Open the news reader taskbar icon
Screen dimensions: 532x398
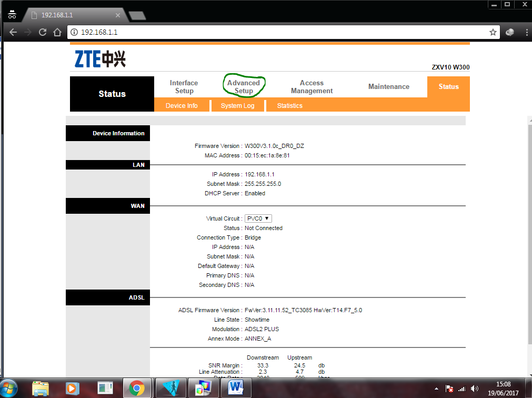point(105,388)
